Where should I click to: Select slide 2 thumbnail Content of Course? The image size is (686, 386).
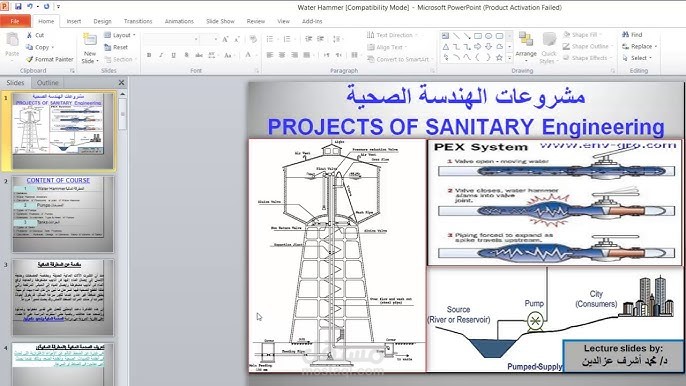tap(63, 214)
